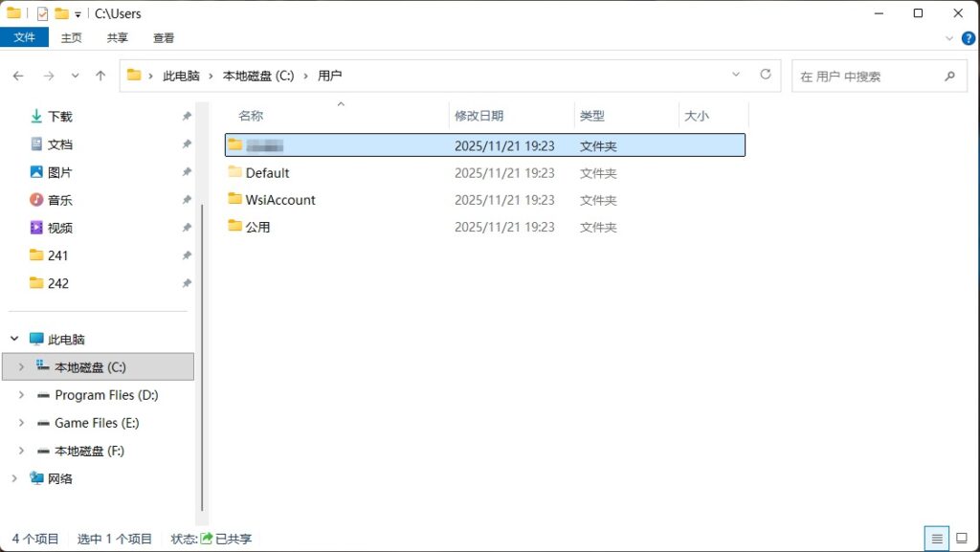Click the properties checkmark icon in title bar
Screen dimensions: 980x552
pyautogui.click(x=42, y=13)
